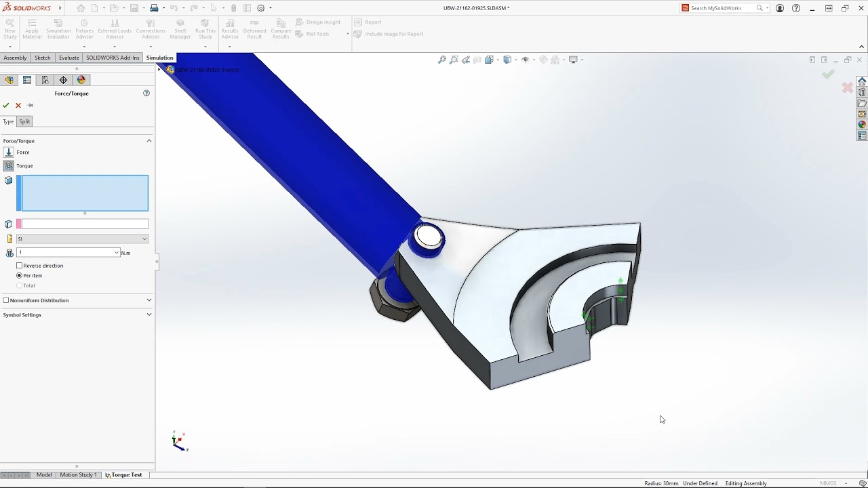Viewport: 868px width, 488px height.
Task: Open the Hide/Show Items eye icon
Action: (525, 60)
